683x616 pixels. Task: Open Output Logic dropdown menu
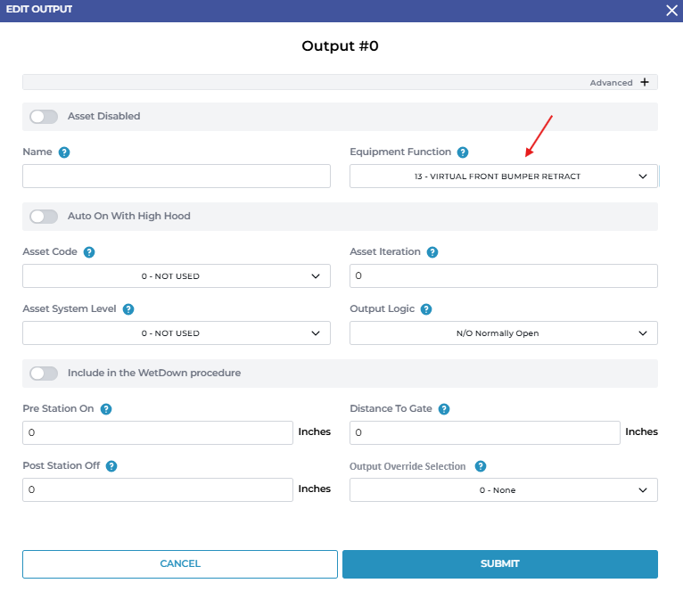click(503, 333)
